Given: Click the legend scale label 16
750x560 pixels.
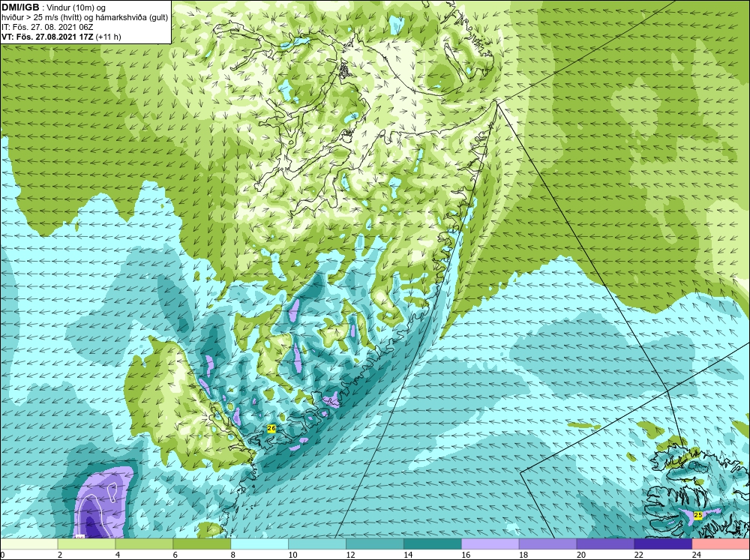Looking at the screenshot, I should coord(466,555).
